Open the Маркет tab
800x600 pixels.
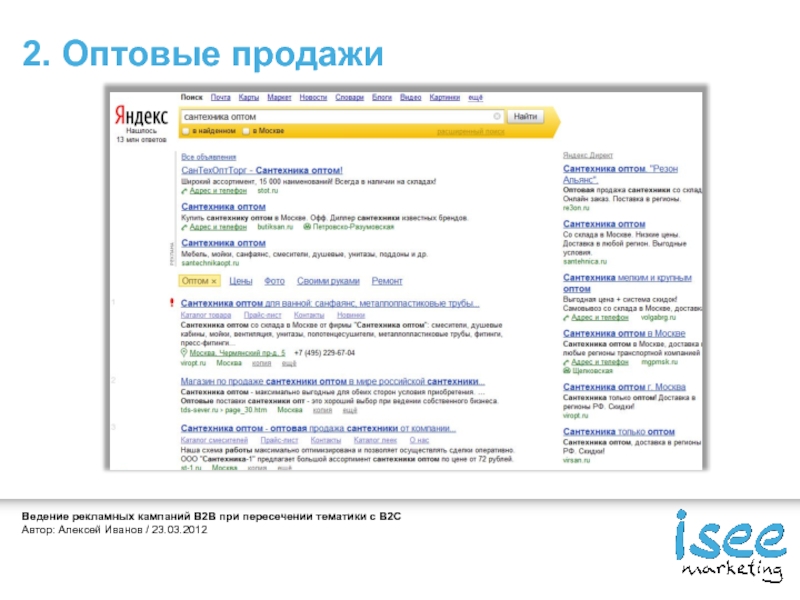tap(279, 97)
